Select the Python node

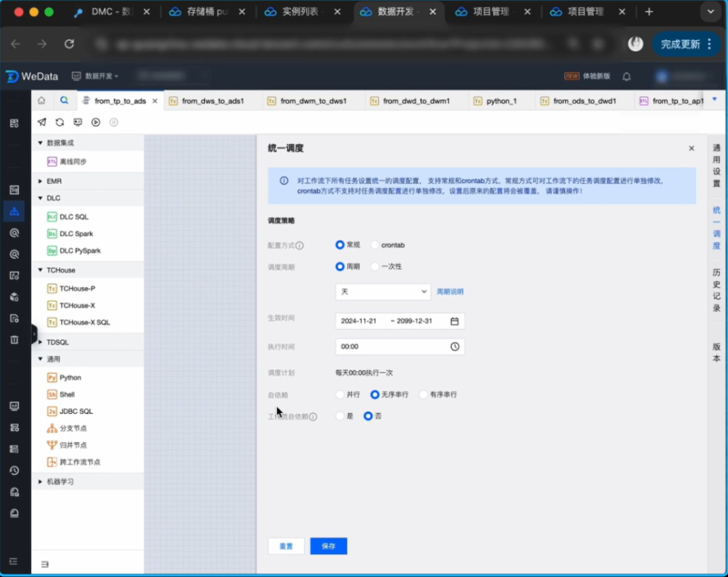click(x=64, y=377)
